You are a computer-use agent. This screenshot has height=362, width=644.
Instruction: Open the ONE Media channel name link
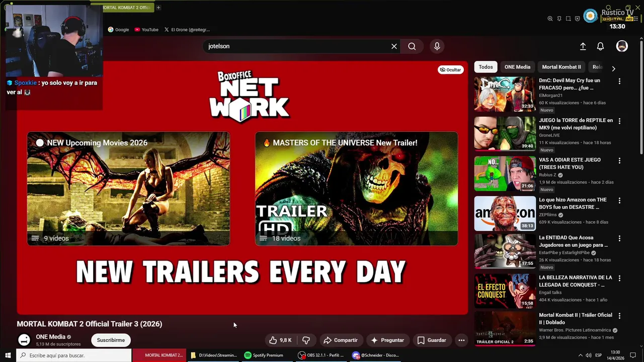point(50,337)
